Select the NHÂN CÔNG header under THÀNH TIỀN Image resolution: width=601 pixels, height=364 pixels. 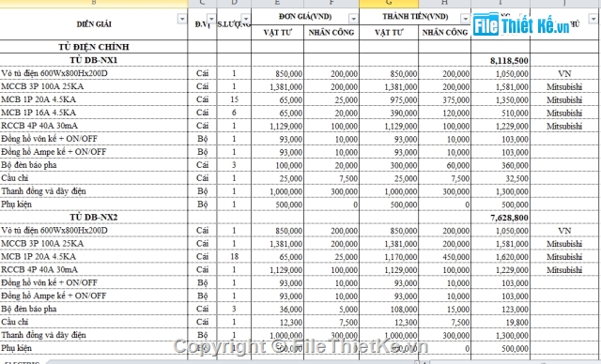pos(444,33)
